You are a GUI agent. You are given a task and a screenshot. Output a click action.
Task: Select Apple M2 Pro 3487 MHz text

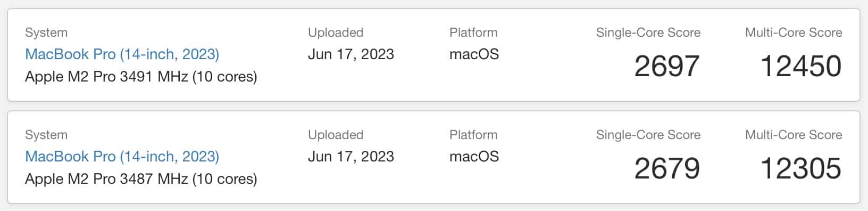[106, 179]
